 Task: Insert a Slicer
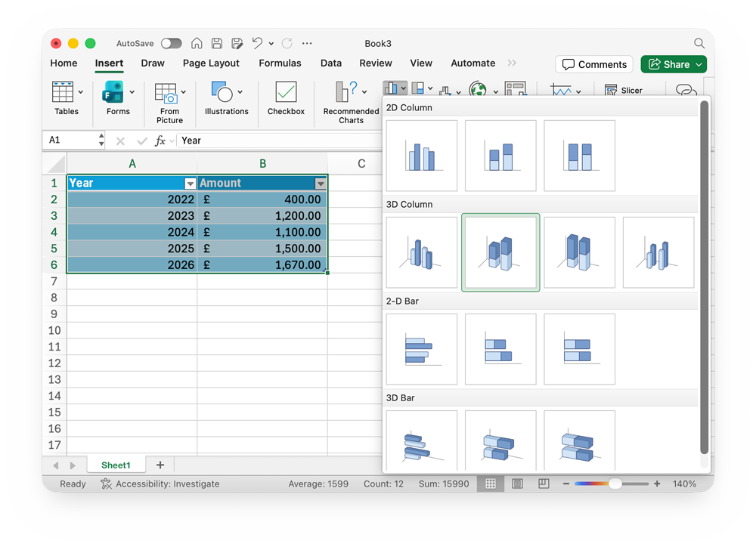[624, 91]
